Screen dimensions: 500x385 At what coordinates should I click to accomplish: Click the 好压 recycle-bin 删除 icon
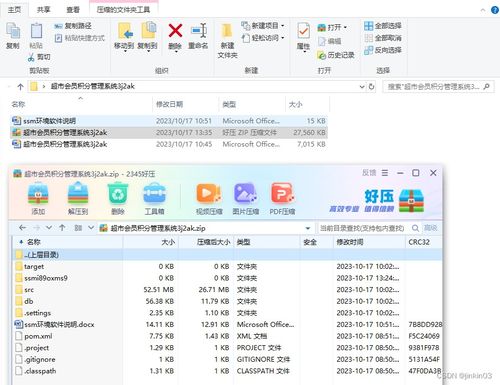tap(118, 193)
